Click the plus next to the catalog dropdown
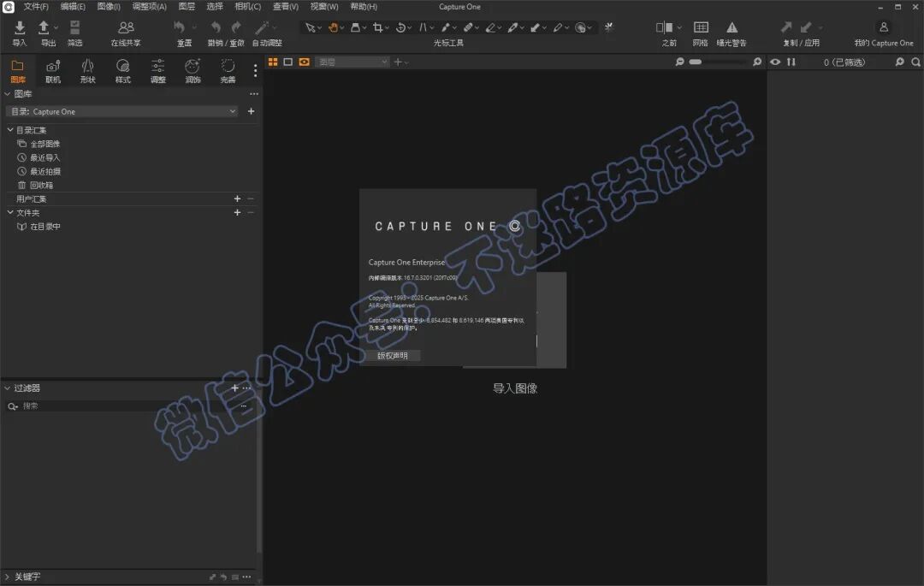 251,111
